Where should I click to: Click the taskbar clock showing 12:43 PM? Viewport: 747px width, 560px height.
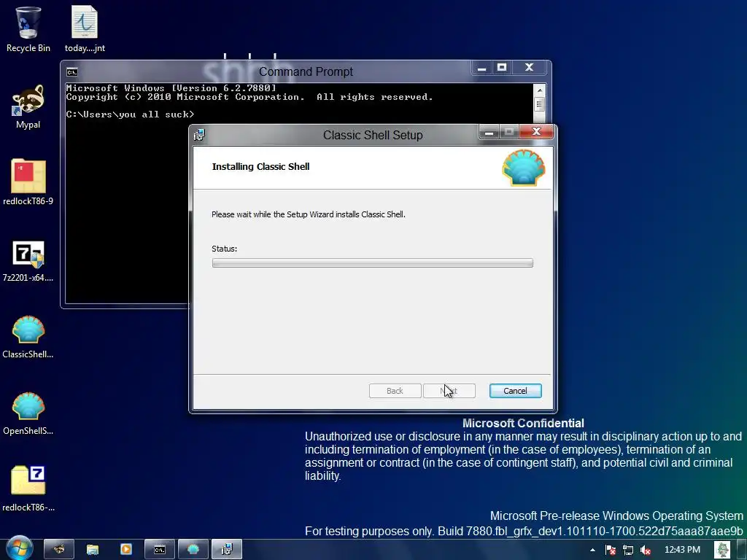(682, 550)
